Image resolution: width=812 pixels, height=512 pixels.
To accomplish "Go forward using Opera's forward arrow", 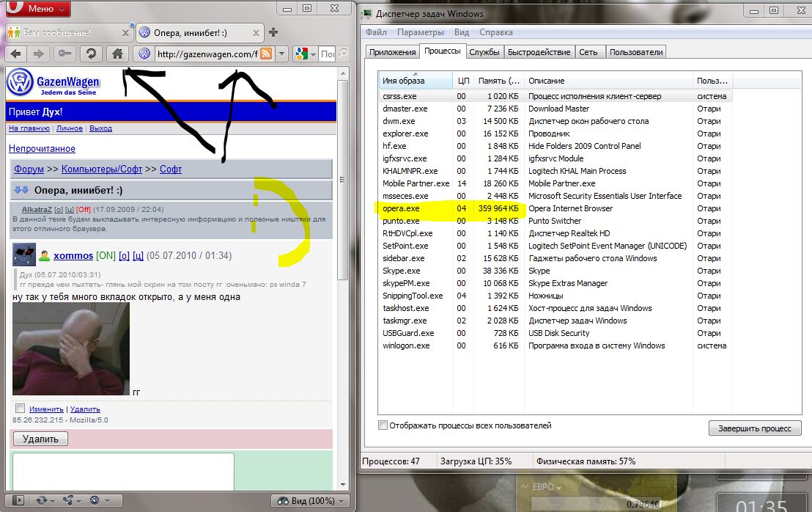I will 39,54.
